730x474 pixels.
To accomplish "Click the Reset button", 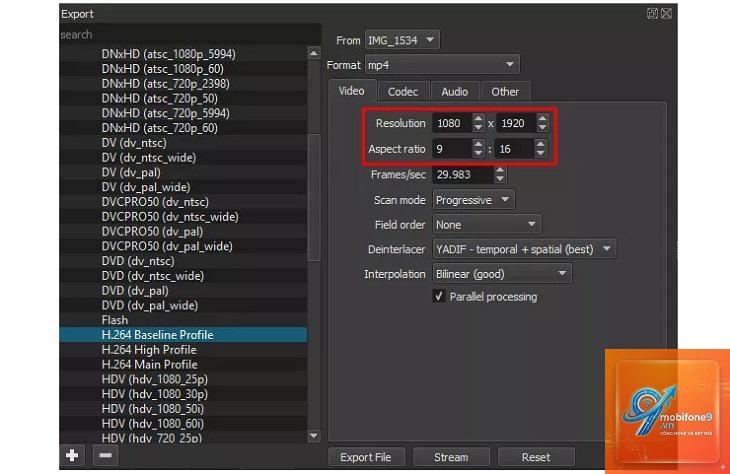I will pos(536,457).
